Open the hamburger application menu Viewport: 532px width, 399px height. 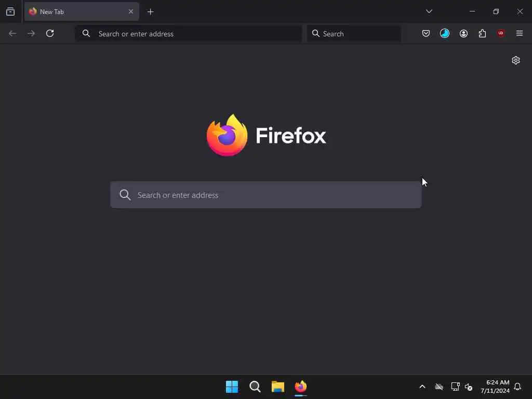pyautogui.click(x=520, y=33)
